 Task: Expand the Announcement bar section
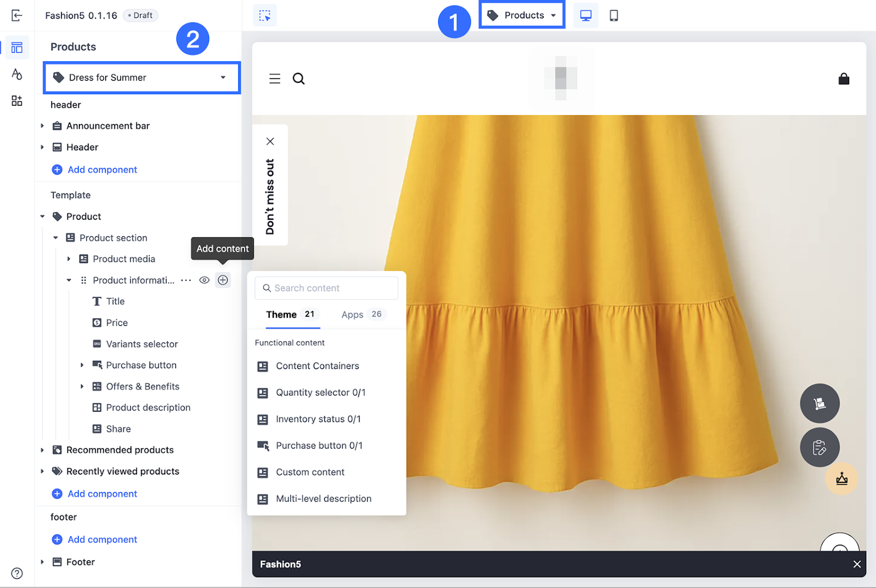42,126
